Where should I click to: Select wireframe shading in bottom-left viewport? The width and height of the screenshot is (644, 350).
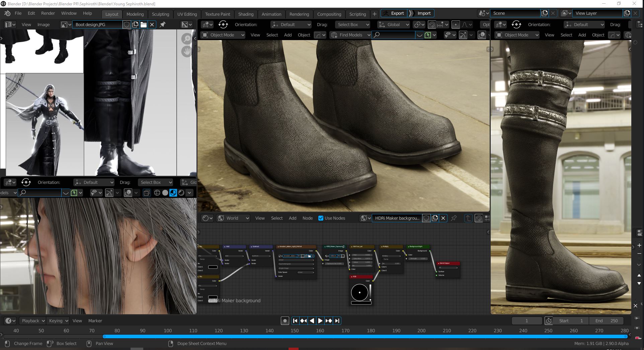pyautogui.click(x=157, y=193)
